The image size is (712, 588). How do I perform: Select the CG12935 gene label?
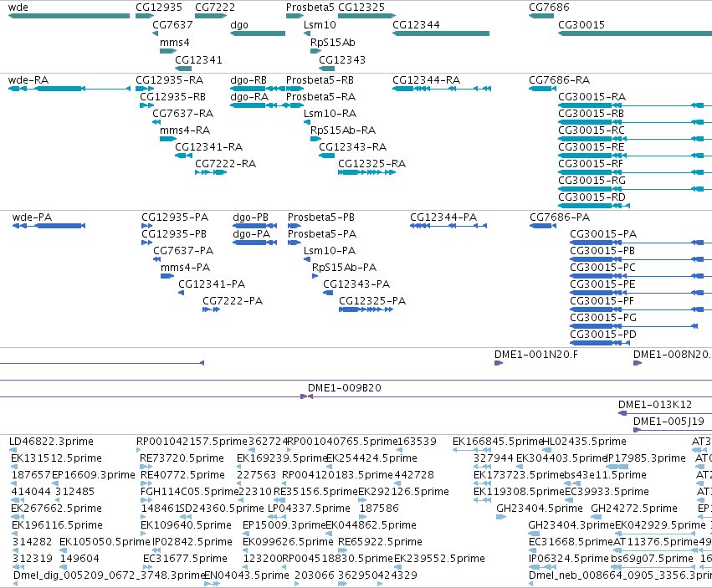(x=159, y=8)
